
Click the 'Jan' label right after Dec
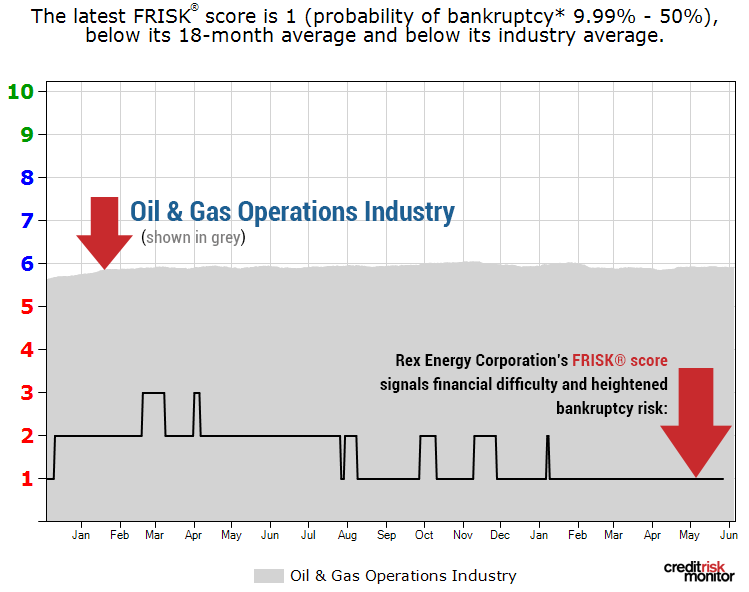click(x=539, y=535)
